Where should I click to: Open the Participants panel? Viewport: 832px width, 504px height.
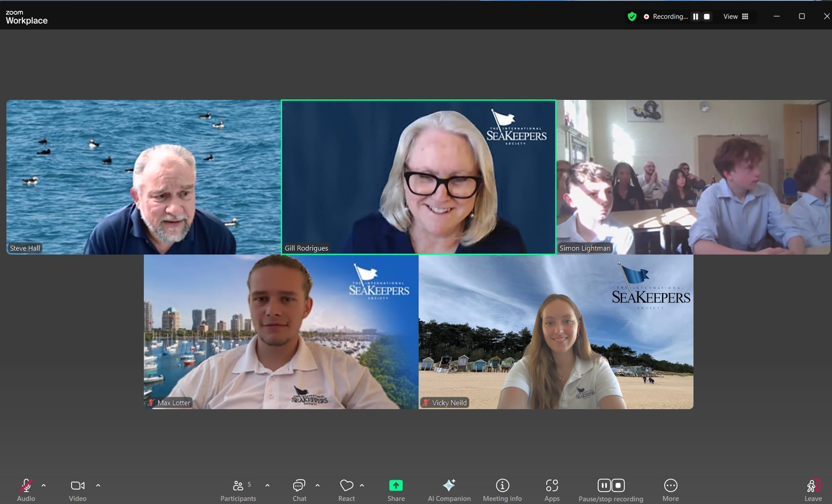coord(238,490)
